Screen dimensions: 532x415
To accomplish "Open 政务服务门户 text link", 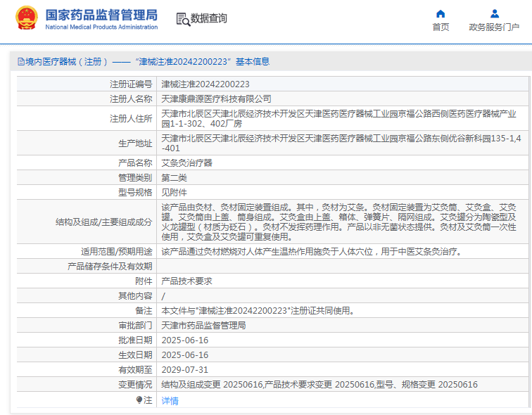I will coord(494,27).
